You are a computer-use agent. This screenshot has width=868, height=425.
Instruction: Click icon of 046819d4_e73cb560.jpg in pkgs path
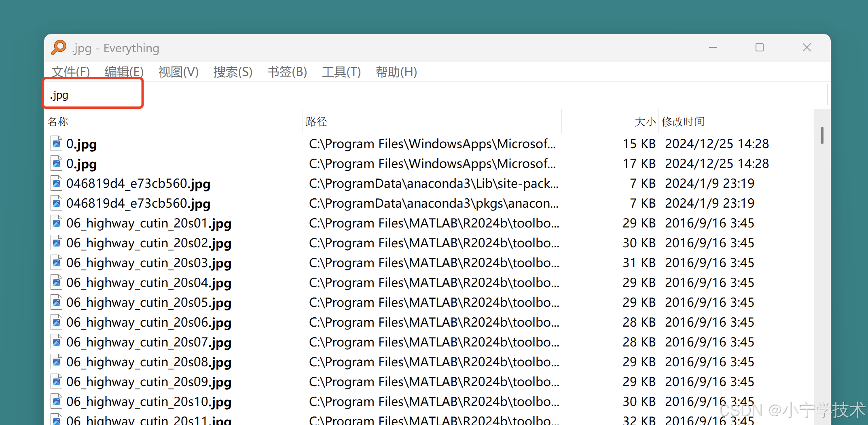(x=57, y=203)
